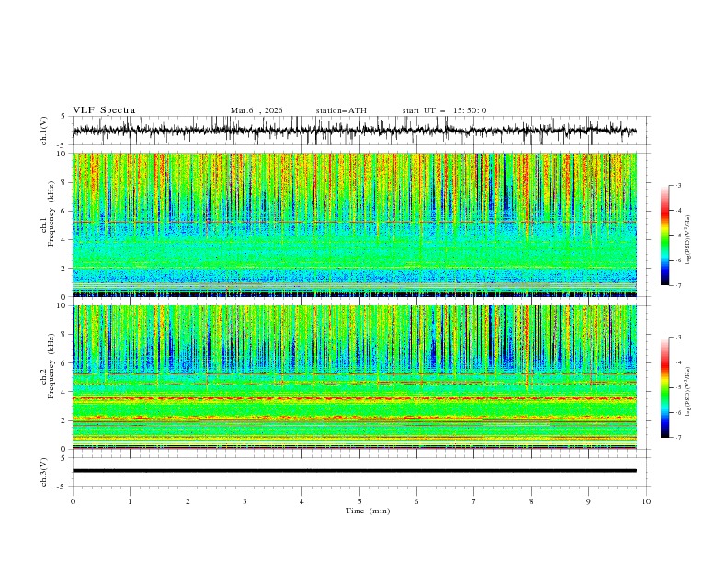This screenshot has height=563, width=728.
Task: Click the ch.3(V) waveform axis label
Action: coord(45,471)
